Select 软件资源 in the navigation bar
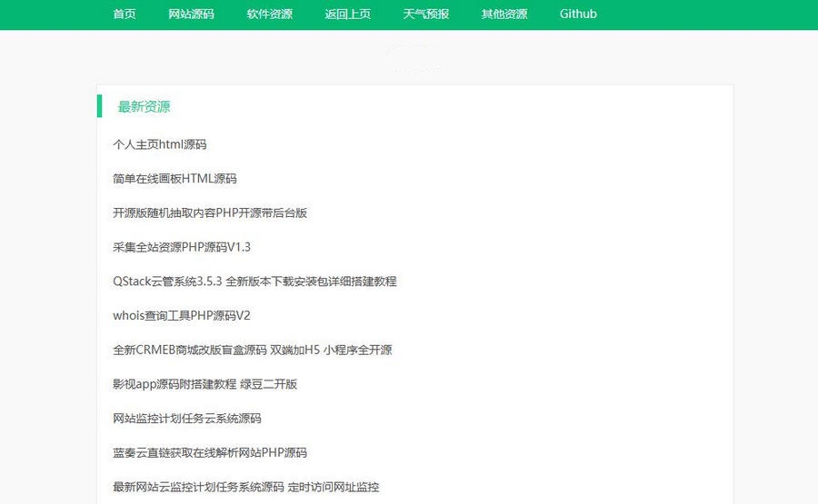This screenshot has height=504, width=818. (x=269, y=14)
